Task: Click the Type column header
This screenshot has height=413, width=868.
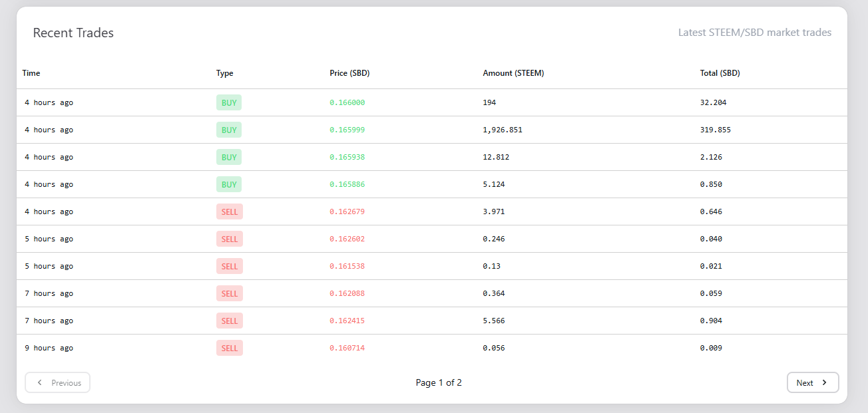Action: (x=225, y=73)
